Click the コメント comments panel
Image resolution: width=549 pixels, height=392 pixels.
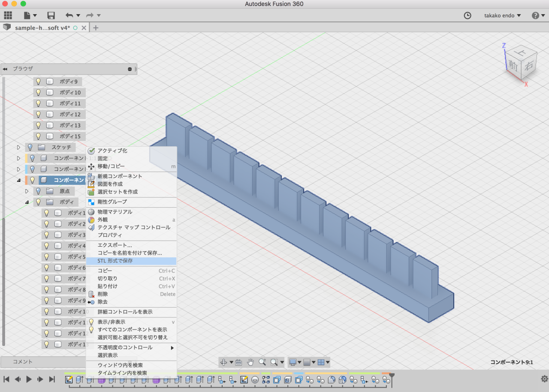[43, 362]
